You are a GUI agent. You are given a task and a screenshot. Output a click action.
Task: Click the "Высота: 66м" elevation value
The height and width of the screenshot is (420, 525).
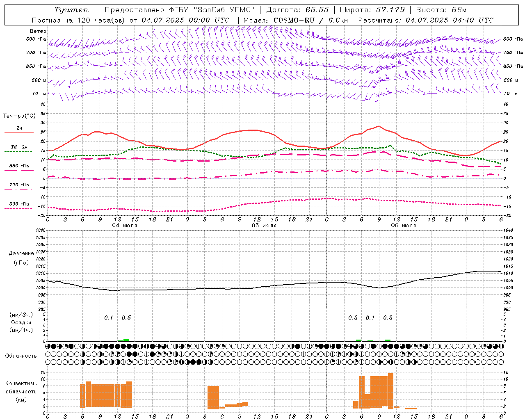[x=441, y=10]
